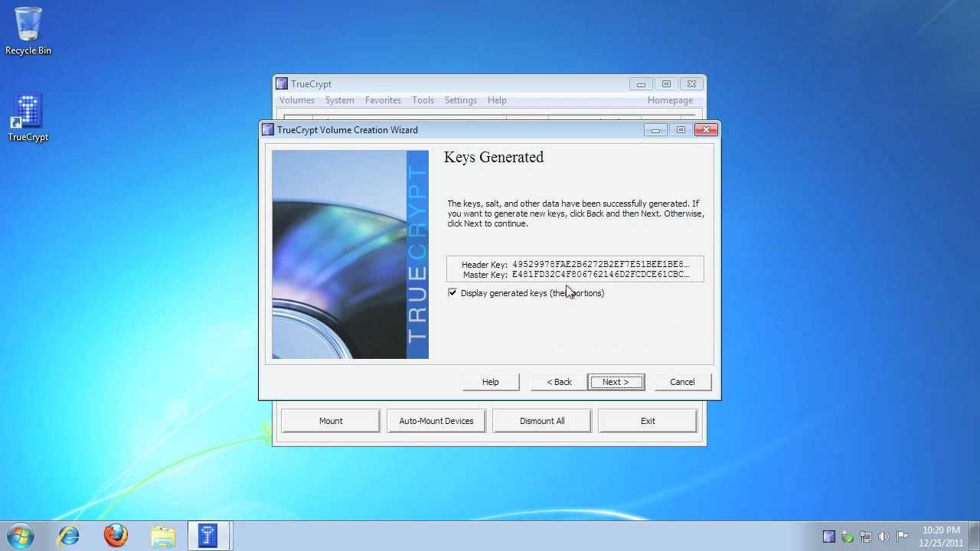Click the Keys Generated heading
Viewport: 980px width, 551px height.
point(494,157)
